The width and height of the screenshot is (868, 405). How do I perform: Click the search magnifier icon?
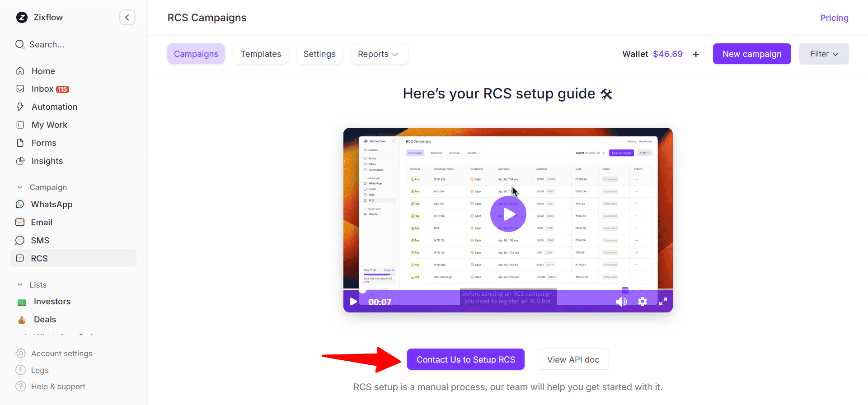pos(20,44)
